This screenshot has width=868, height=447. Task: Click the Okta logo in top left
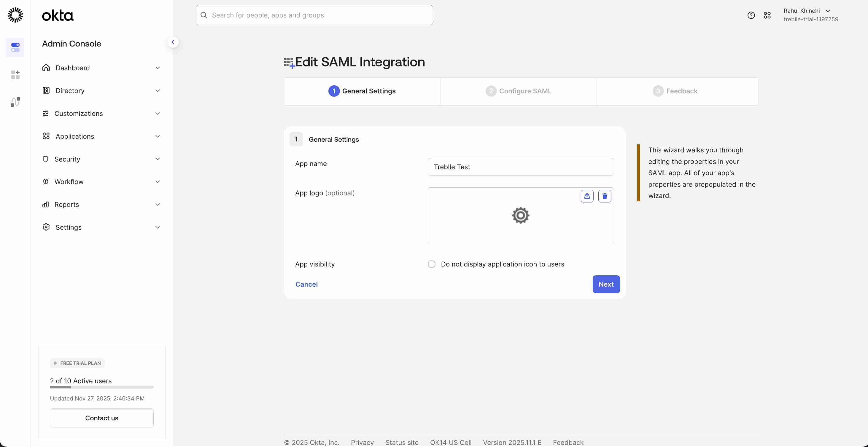[57, 15]
